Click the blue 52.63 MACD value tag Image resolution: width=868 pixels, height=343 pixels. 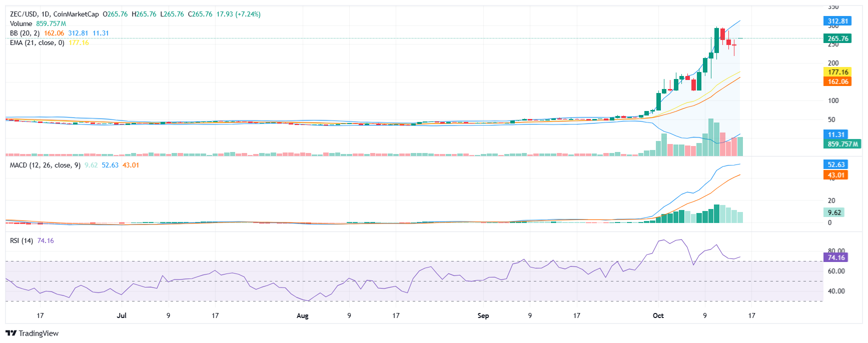(x=835, y=164)
